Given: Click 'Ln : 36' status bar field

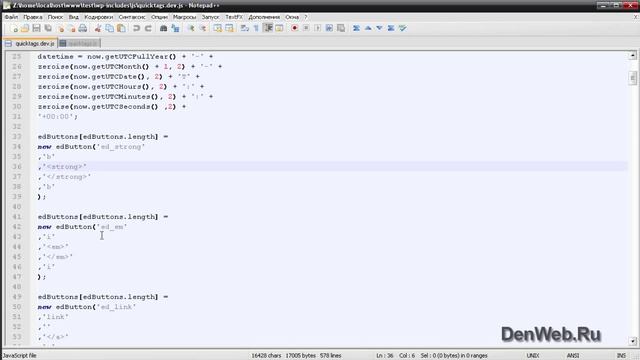Looking at the screenshot, I should click(x=385, y=356).
